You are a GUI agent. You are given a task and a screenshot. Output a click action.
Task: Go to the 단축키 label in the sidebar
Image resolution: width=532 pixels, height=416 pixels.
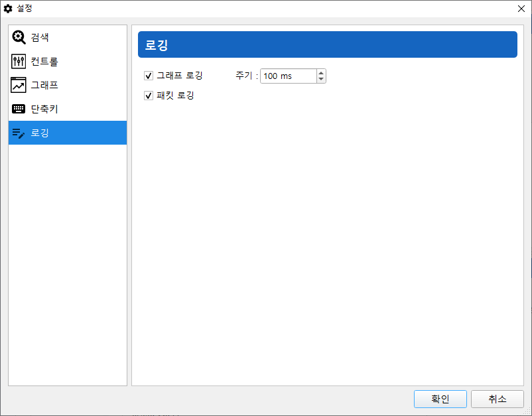44,109
